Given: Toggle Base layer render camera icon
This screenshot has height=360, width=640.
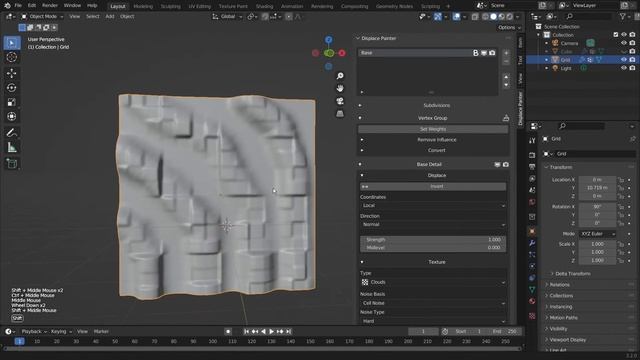Looking at the screenshot, I should point(492,53).
